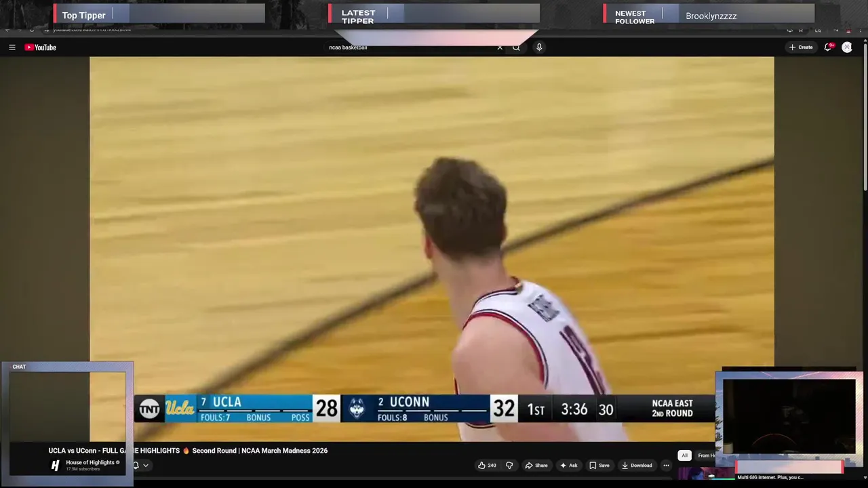Go to YouTube home via logo
The width and height of the screenshot is (868, 488).
coord(41,47)
